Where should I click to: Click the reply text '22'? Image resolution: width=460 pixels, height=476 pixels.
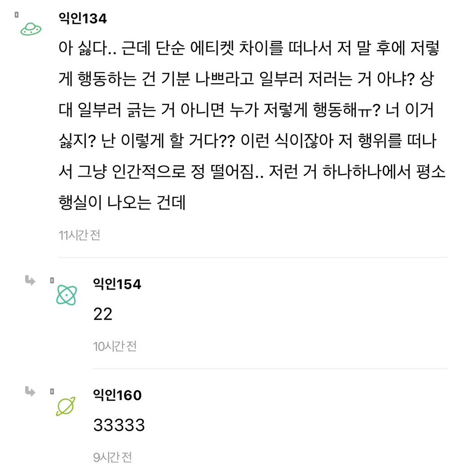click(102, 314)
